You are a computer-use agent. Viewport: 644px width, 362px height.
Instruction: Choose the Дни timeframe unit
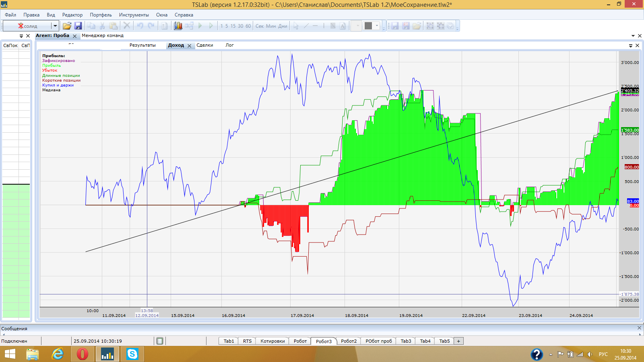pyautogui.click(x=283, y=26)
